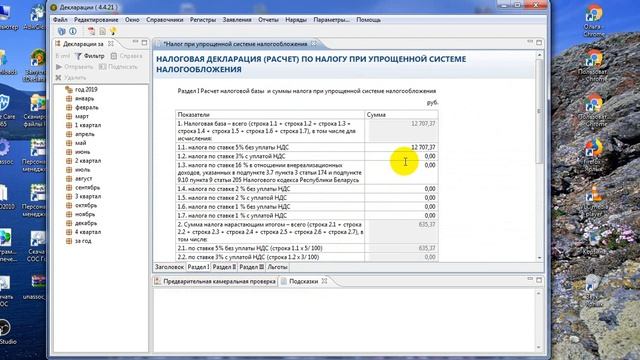Open the Файл menu

[60, 20]
